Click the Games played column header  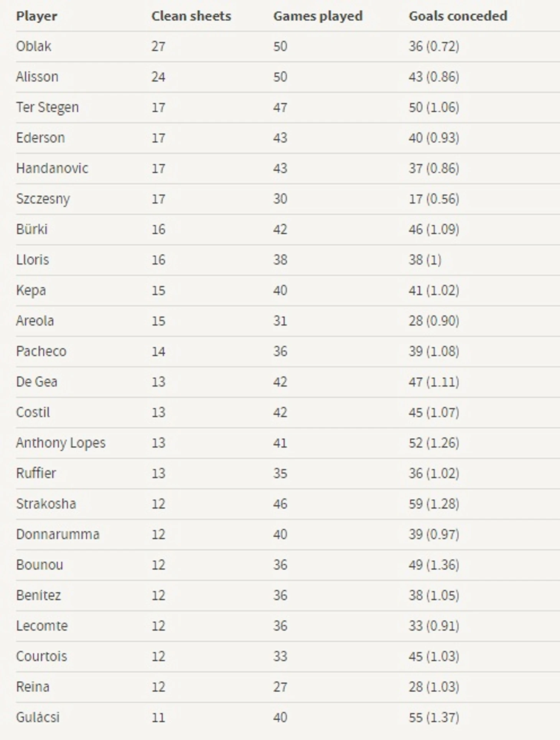318,16
